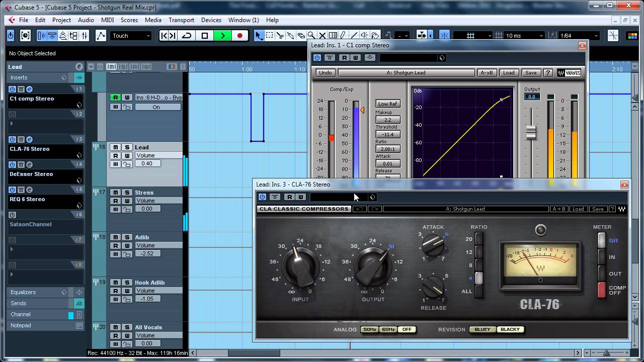Select the Glue tool

tap(291, 36)
